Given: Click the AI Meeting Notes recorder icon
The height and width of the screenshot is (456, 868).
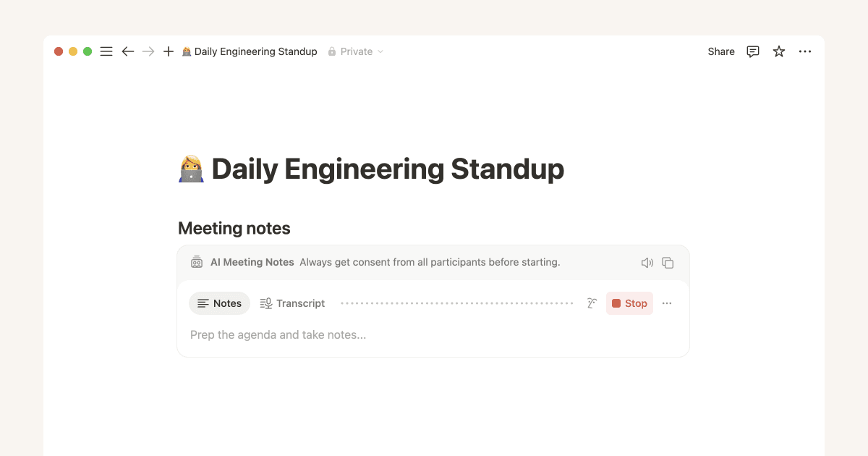Looking at the screenshot, I should [x=197, y=262].
